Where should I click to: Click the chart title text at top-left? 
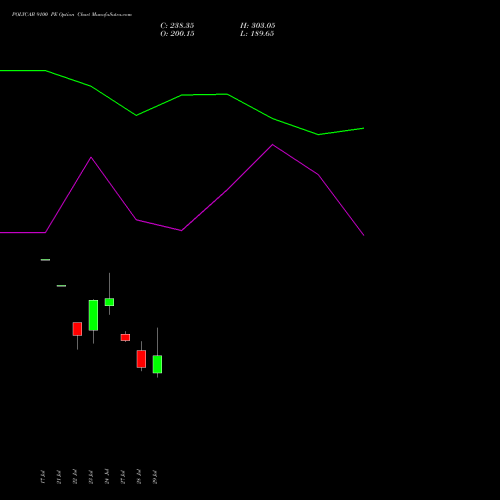pos(72,14)
